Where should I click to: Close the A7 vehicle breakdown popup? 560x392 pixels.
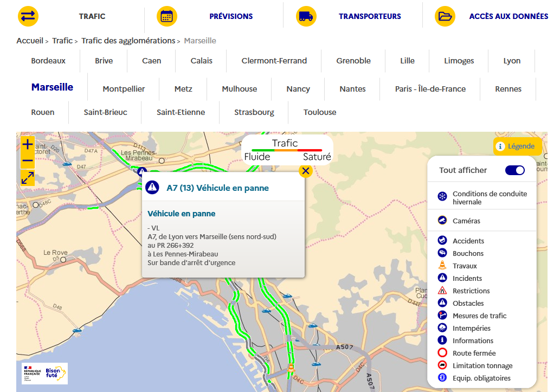point(306,171)
